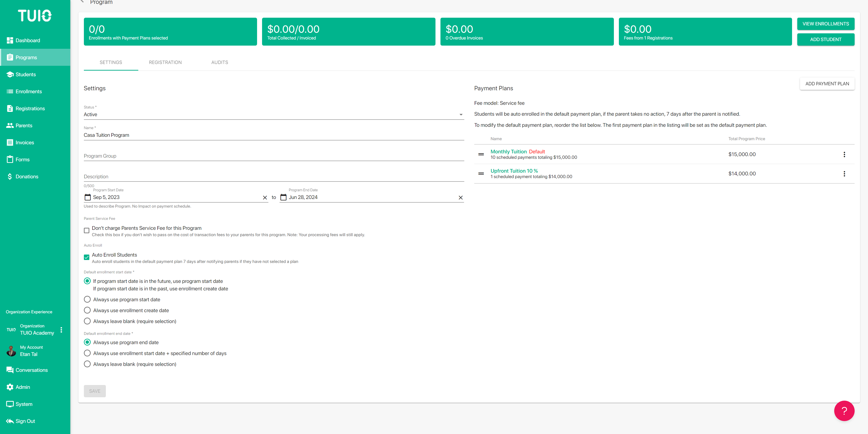Click the TUIO logo in sidebar
The width and height of the screenshot is (868, 434).
coord(35,15)
